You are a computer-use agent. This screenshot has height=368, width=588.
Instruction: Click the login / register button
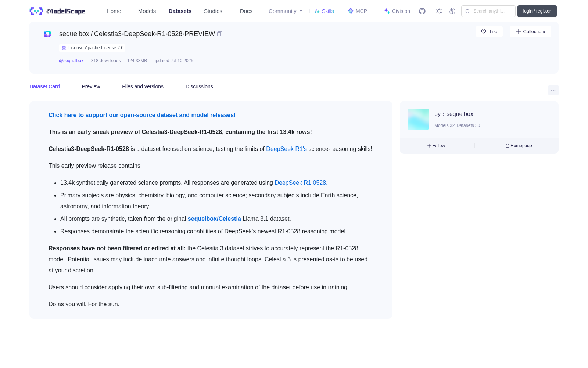point(537,11)
